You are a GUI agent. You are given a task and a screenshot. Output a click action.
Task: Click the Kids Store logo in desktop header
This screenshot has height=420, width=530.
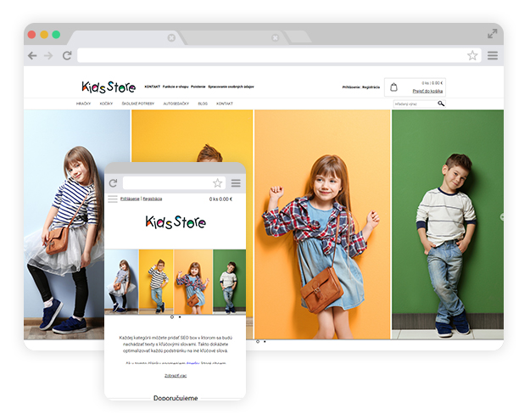pyautogui.click(x=109, y=87)
